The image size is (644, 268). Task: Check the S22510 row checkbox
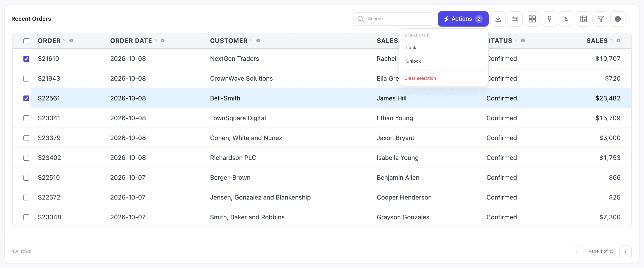26,177
